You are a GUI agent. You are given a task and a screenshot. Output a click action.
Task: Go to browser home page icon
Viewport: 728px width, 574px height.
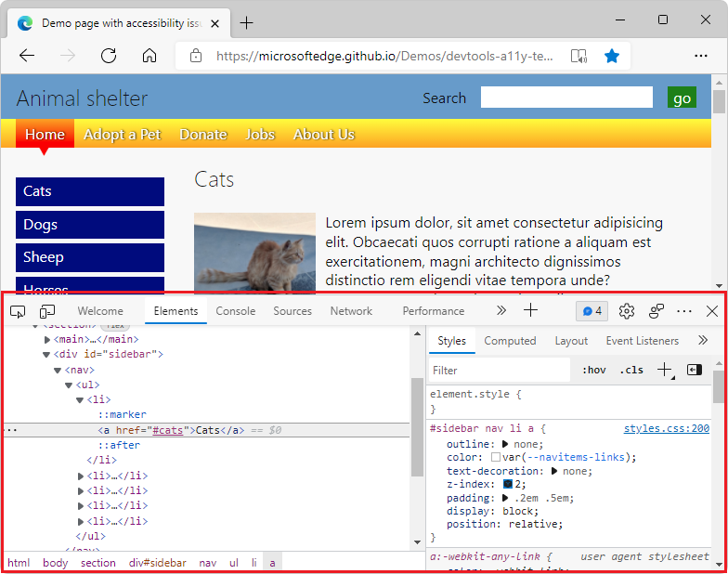point(149,56)
